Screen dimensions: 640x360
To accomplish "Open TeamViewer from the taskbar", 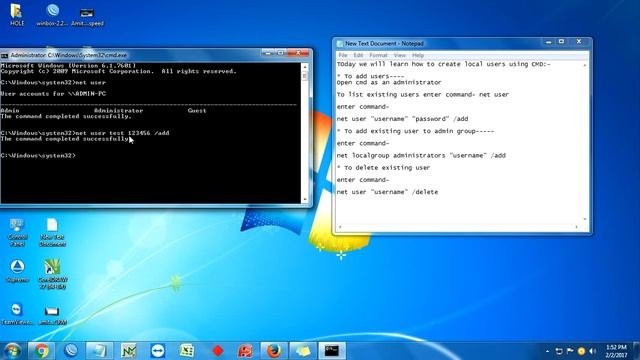I will [x=158, y=351].
